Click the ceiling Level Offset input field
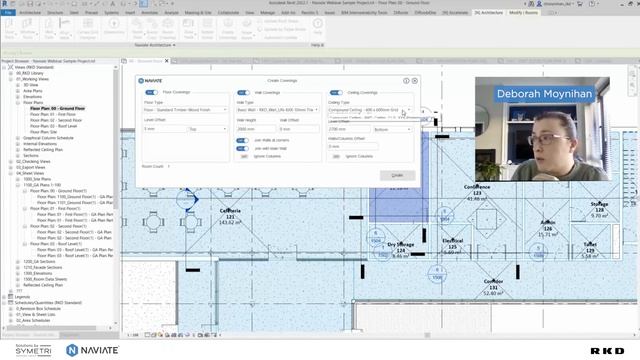Image resolution: width=640 pixels, height=360 pixels. (349, 129)
